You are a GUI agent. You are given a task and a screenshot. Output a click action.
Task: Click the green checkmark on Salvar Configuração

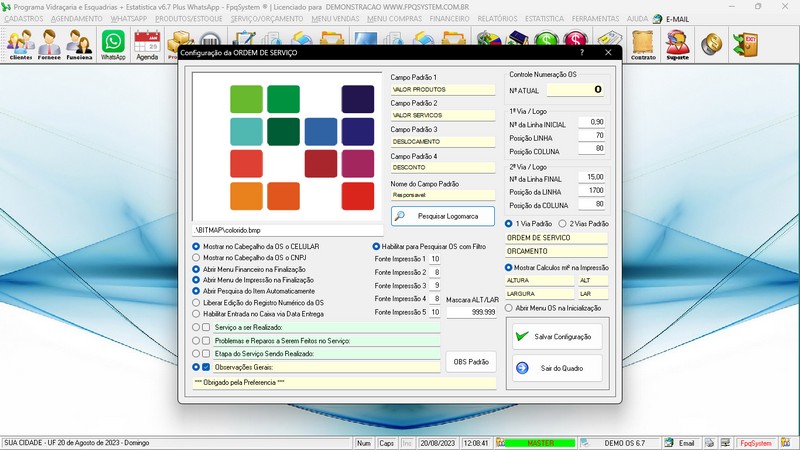pos(521,336)
